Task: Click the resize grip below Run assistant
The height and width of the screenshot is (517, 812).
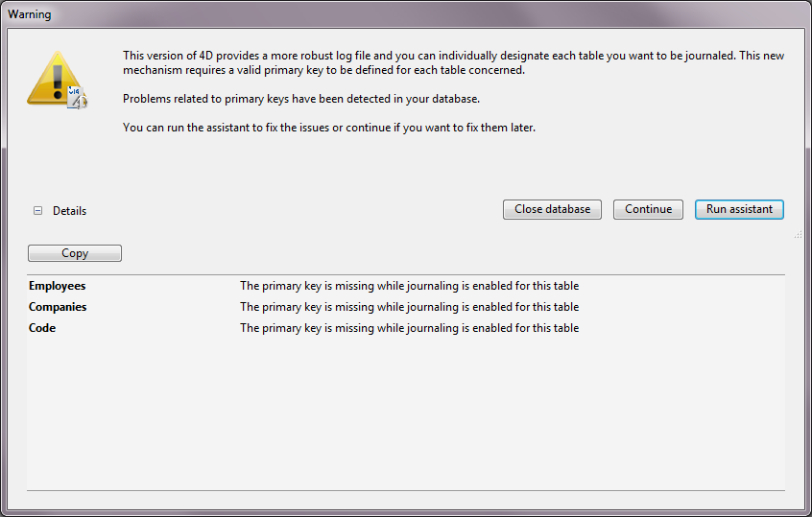Action: pyautogui.click(x=797, y=234)
